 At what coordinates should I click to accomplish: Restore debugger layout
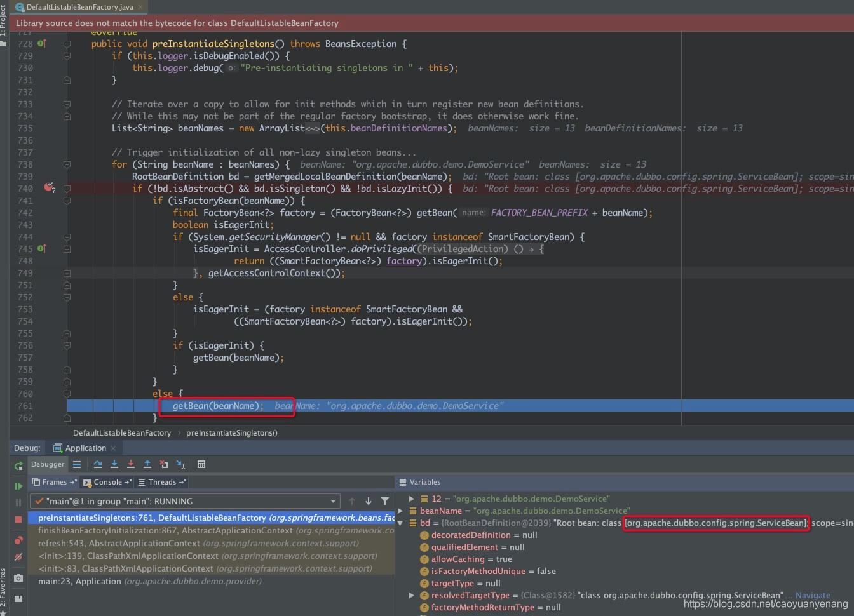(18, 599)
